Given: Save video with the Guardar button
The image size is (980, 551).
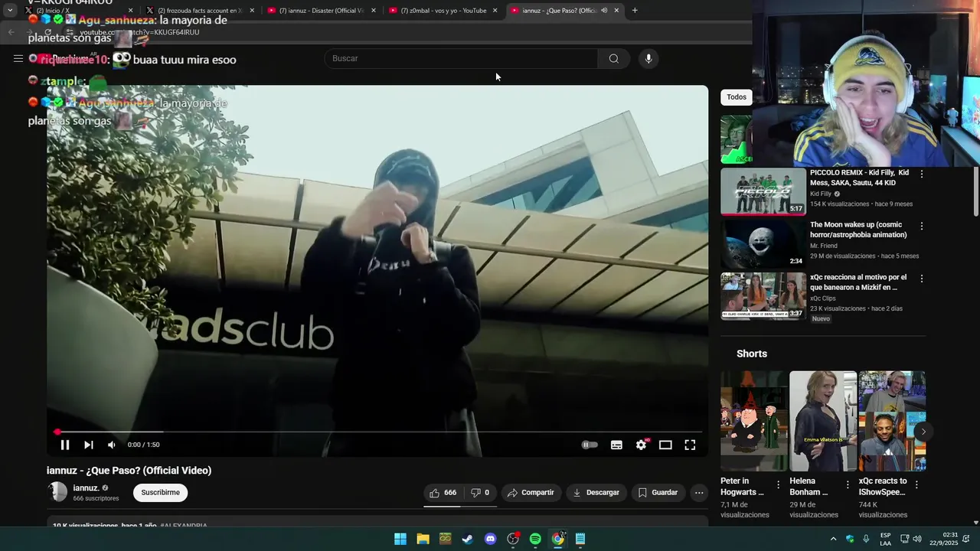Looking at the screenshot, I should [658, 493].
